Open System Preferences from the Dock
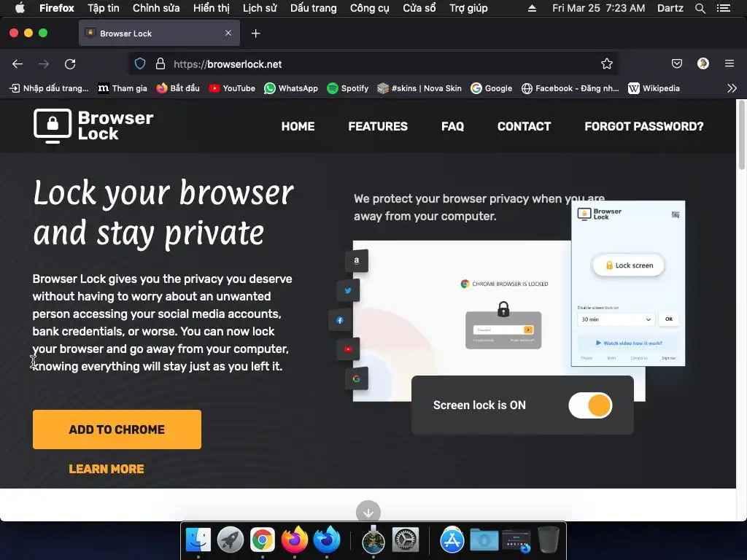747x560 pixels. [x=406, y=540]
